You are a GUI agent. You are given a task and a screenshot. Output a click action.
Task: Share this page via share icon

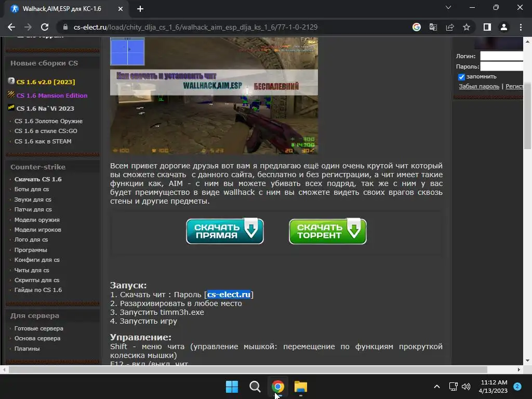[450, 27]
